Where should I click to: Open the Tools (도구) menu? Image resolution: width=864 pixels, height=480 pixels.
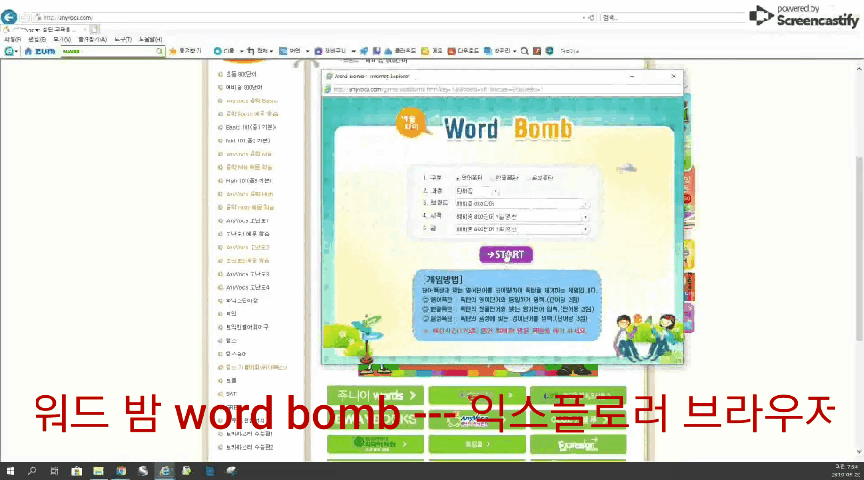(123, 40)
